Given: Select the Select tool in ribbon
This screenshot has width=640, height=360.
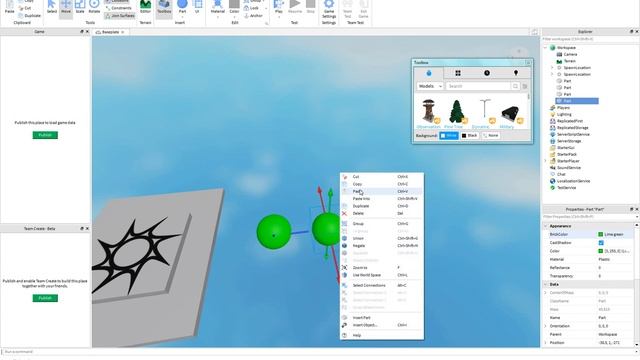Looking at the screenshot, I should pyautogui.click(x=51, y=7).
